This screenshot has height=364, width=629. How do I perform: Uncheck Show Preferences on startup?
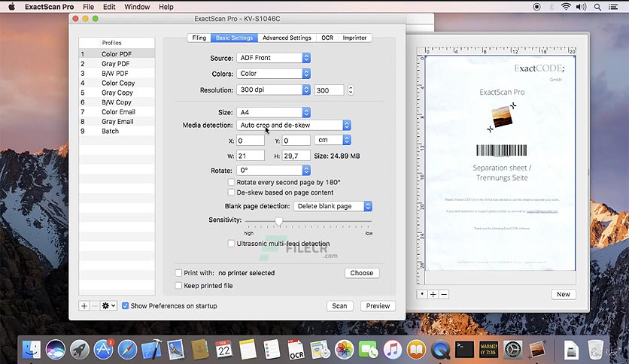tap(125, 306)
